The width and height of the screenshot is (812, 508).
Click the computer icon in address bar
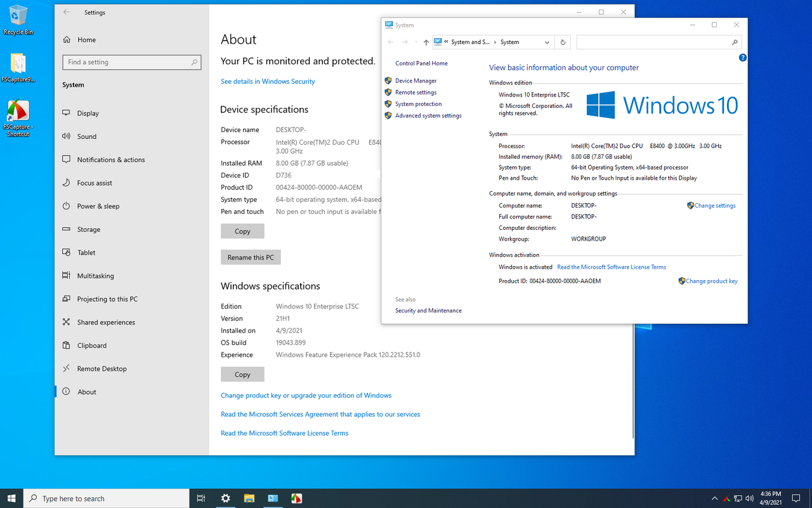[438, 42]
